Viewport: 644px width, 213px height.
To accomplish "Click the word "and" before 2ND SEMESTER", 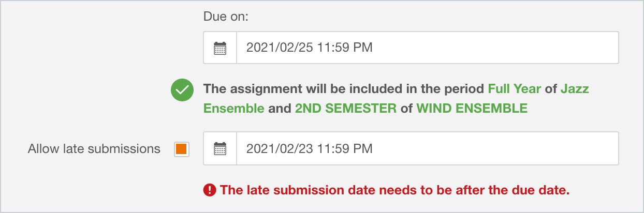I will [280, 109].
